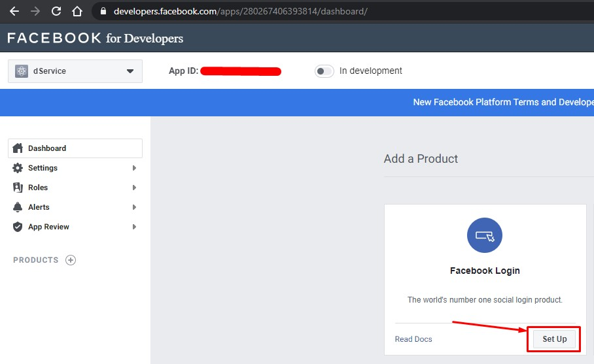Screen dimensions: 594x364
Task: Reload the page with refresh icon
Action: pos(56,11)
